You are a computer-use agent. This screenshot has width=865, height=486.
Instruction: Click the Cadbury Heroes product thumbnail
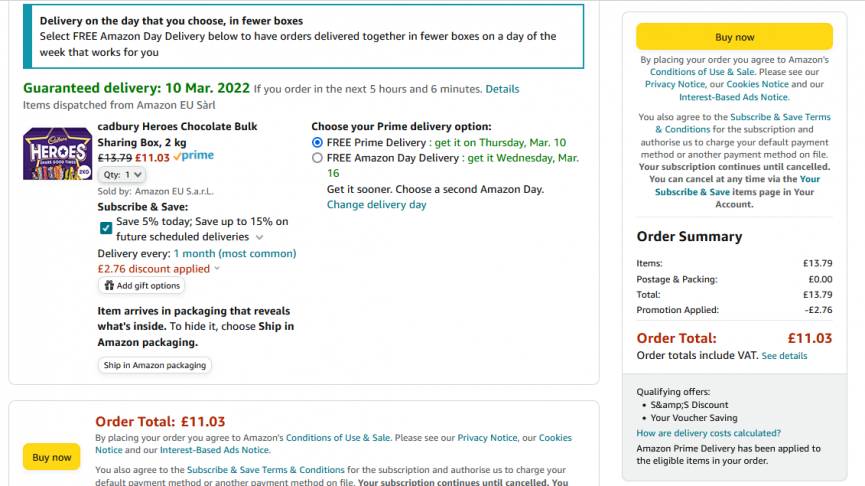[x=57, y=153]
